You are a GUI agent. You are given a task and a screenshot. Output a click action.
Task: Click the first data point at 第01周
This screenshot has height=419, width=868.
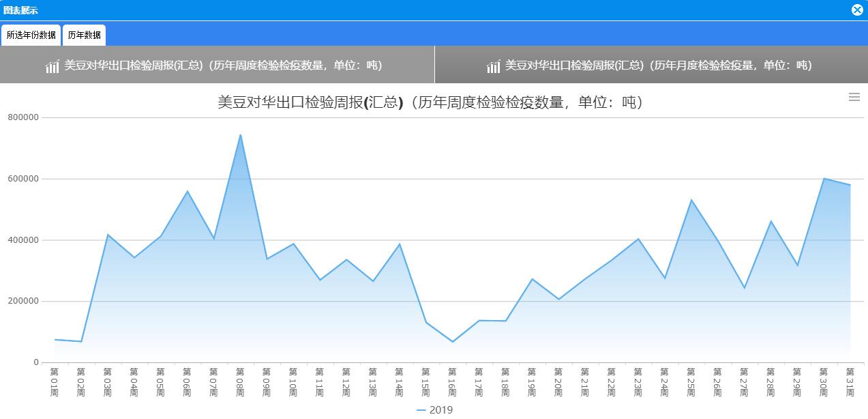(55, 340)
